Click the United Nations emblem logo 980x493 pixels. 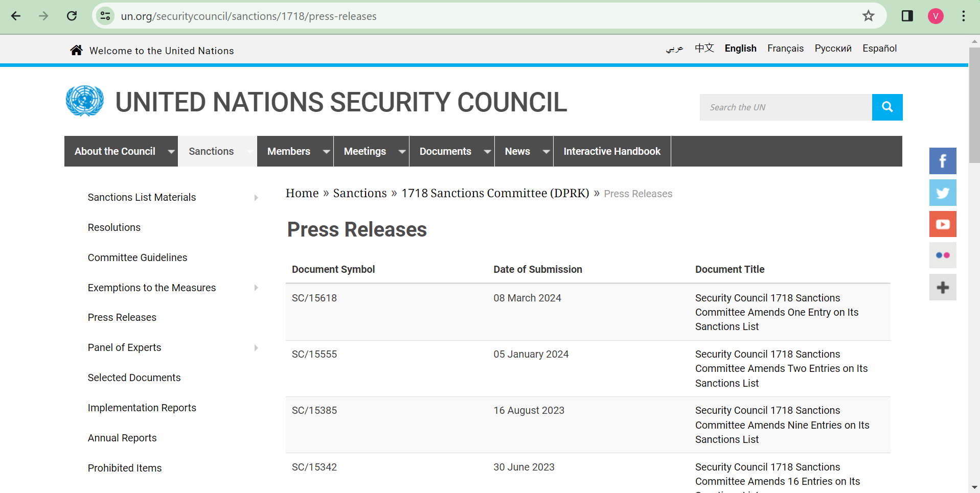click(85, 101)
